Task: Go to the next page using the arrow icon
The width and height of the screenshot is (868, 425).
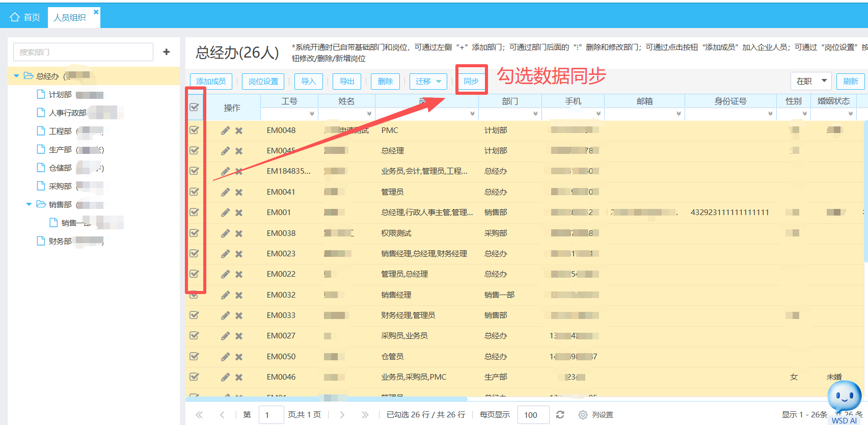Action: 342,415
